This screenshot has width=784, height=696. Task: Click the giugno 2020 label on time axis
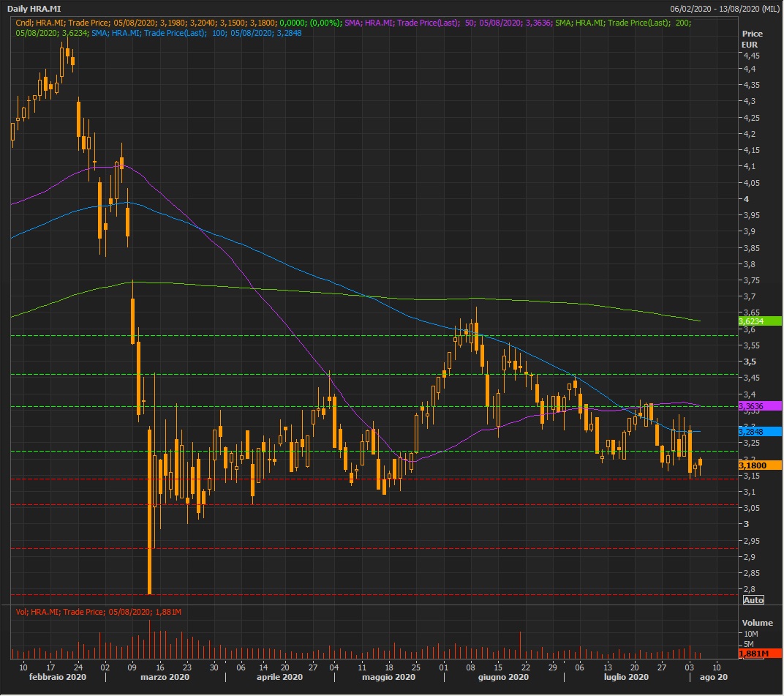(504, 678)
